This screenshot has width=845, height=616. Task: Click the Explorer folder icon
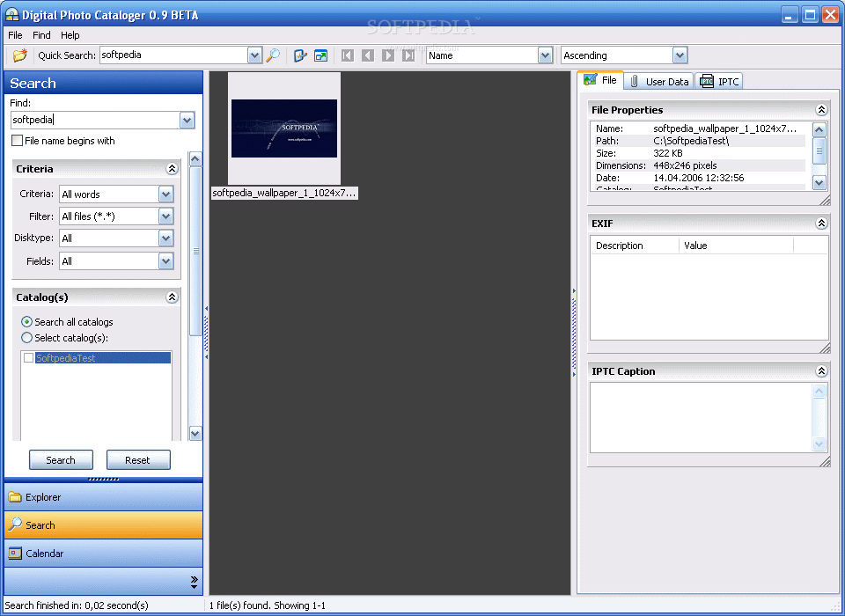15,497
